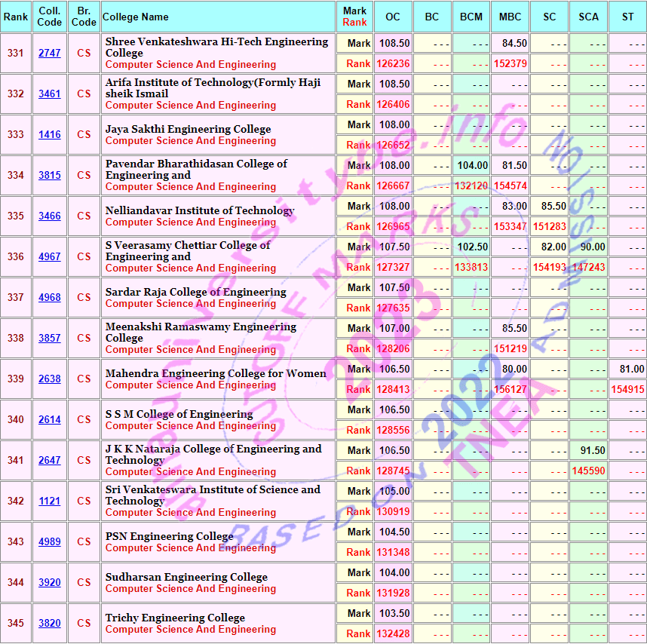Open college code 2638 link
Screen dimensions: 647x644
(50, 379)
